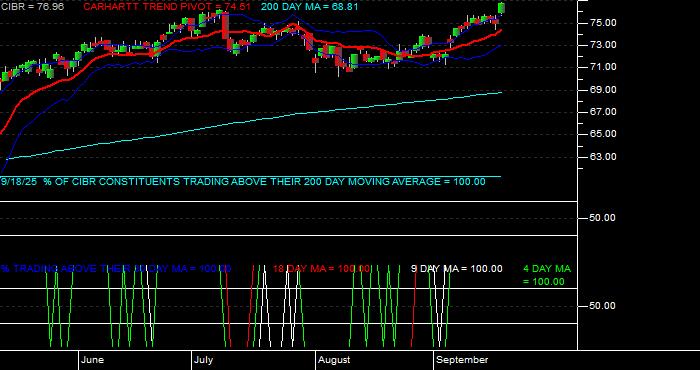Click the 69.00 price axis label
Screen dimensions: 700x370
point(604,89)
